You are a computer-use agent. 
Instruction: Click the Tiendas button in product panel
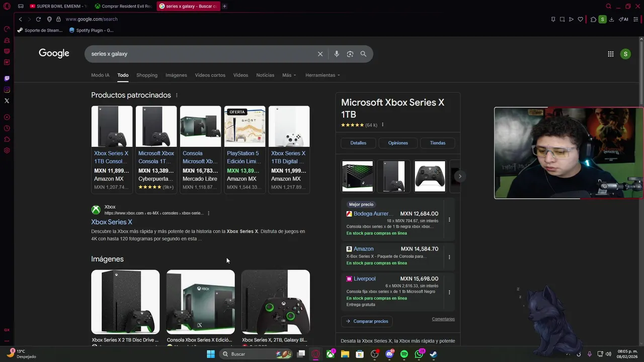coord(438,143)
